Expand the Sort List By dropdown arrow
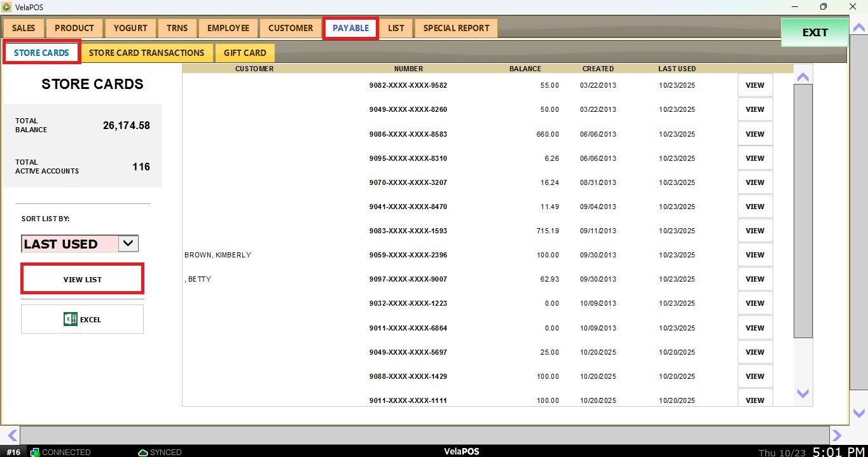The image size is (868, 457). coord(128,243)
